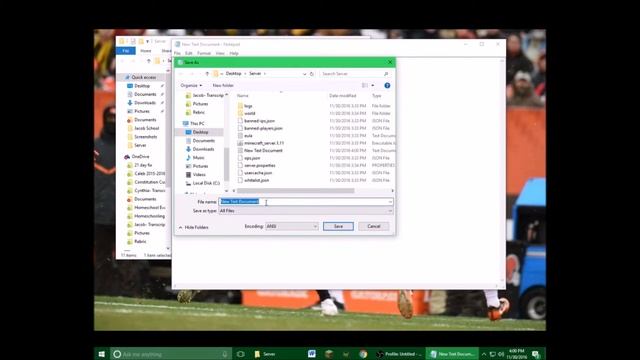
Task: Open the Edit menu in Notepad
Action: 189,53
